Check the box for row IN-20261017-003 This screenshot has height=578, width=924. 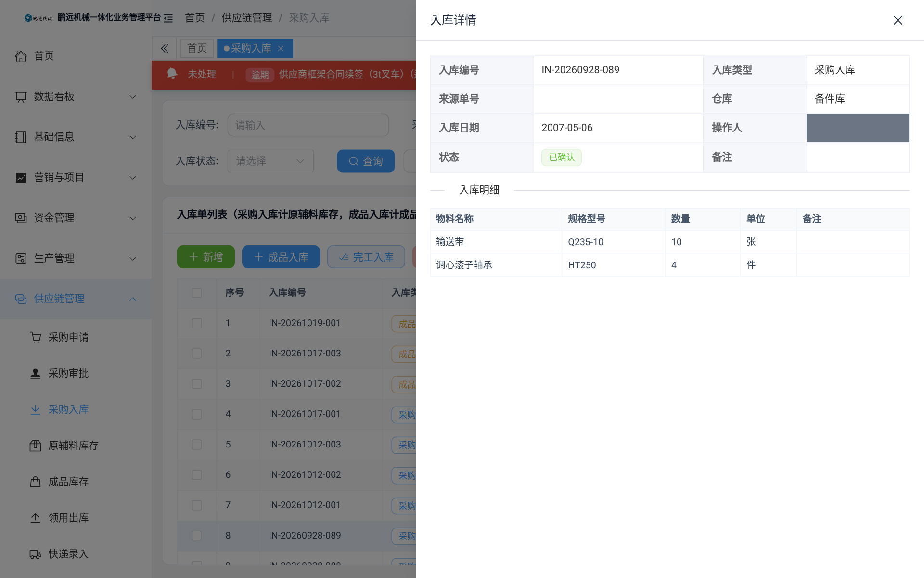[196, 354]
